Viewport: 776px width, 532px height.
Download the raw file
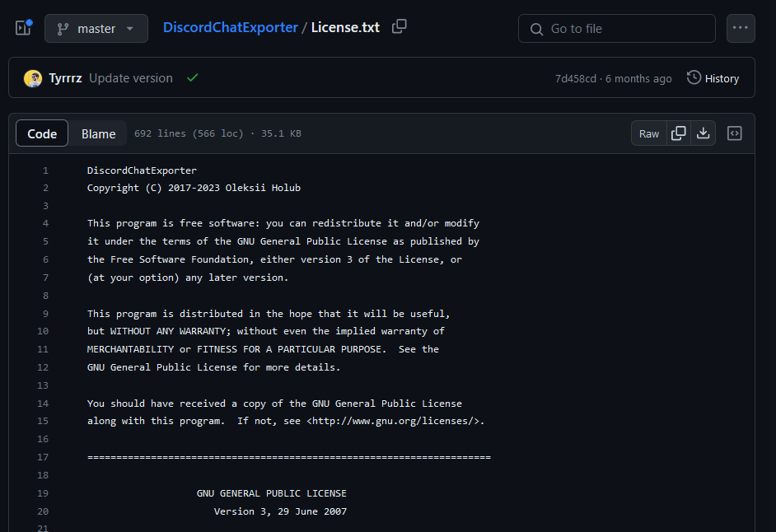point(703,133)
